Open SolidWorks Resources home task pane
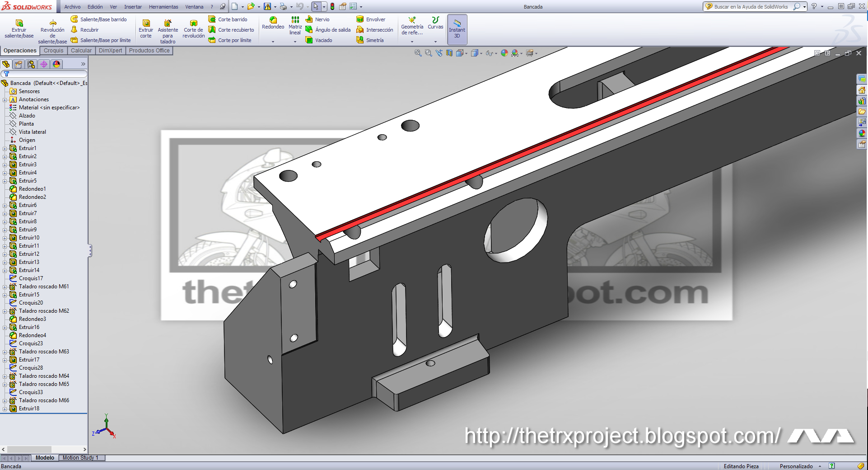The width and height of the screenshot is (868, 470). (862, 90)
